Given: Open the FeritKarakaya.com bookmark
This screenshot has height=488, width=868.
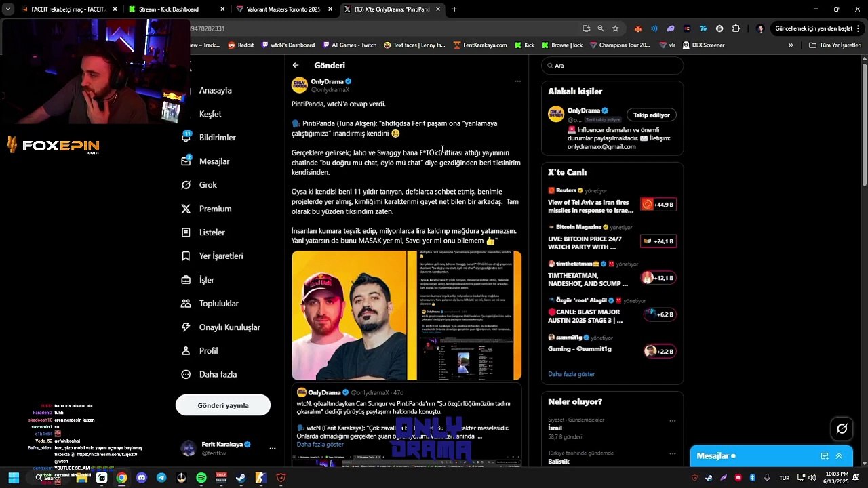Looking at the screenshot, I should (x=480, y=45).
